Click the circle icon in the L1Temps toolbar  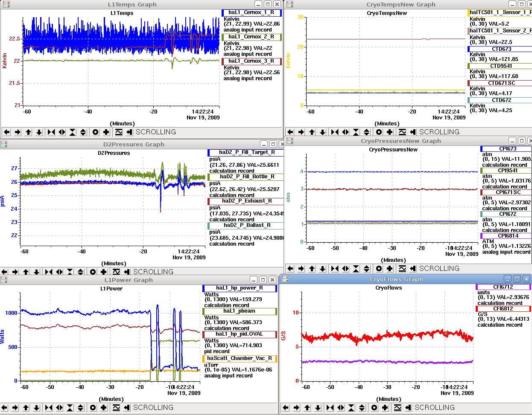[x=96, y=132]
